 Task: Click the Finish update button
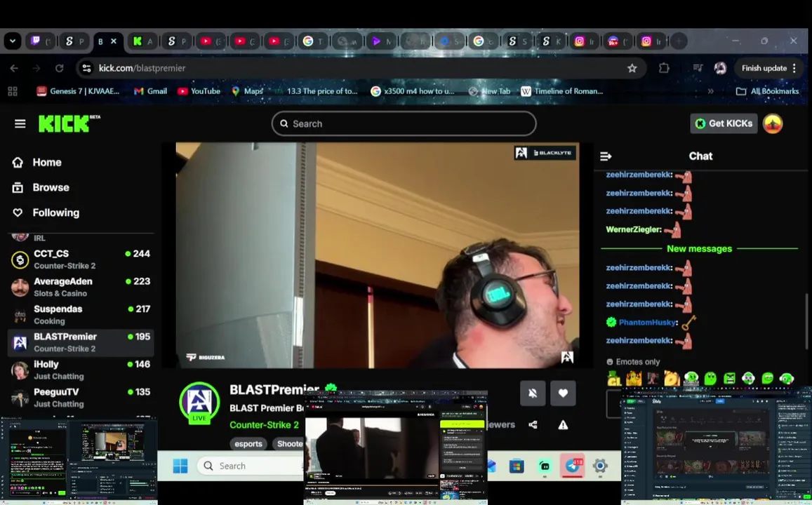tap(769, 68)
